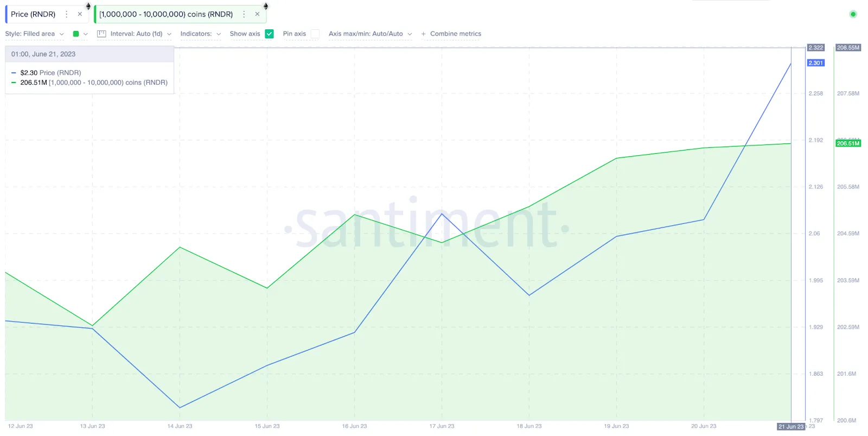Expand Axis max/min: Auto/Auto settings
The width and height of the screenshot is (868, 436).
[x=371, y=34]
